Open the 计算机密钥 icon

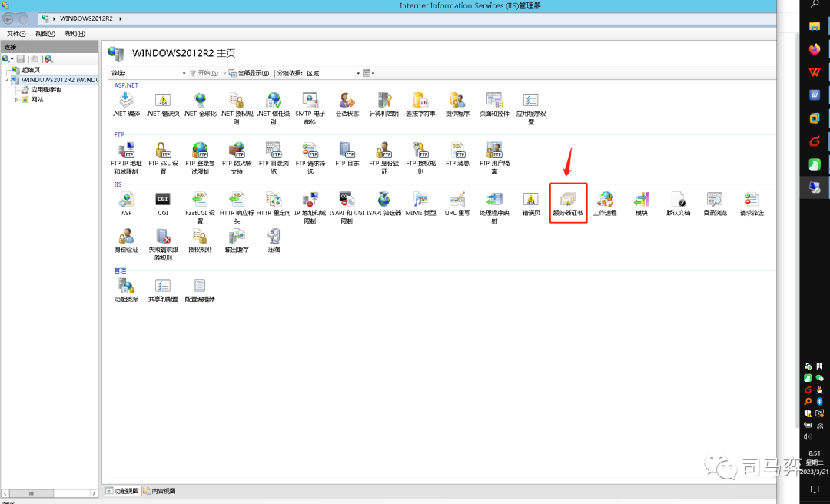[383, 104]
